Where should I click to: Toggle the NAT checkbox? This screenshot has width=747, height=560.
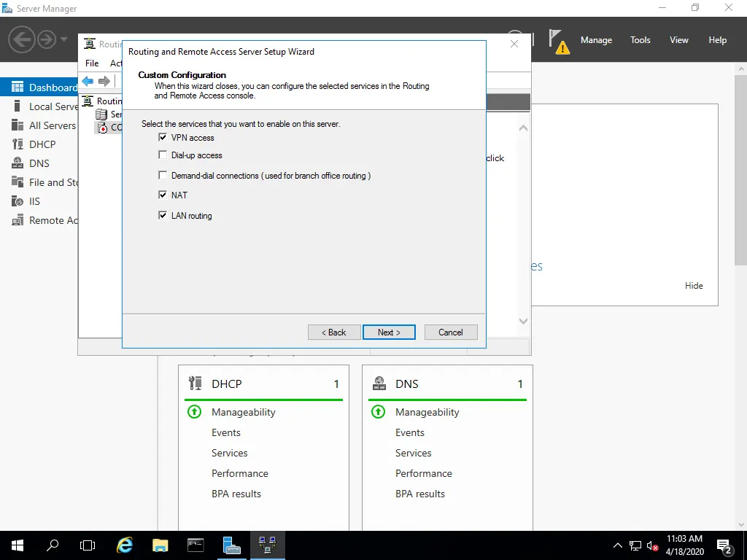pos(163,195)
